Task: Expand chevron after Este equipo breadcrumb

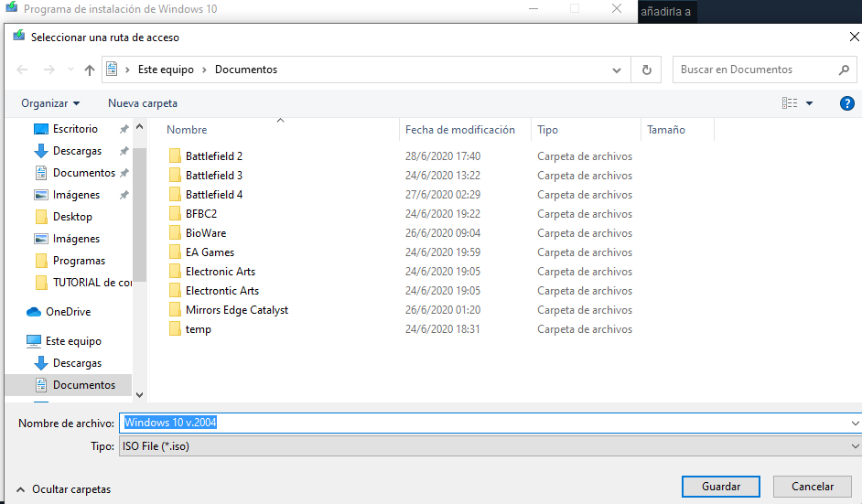Action: 204,70
